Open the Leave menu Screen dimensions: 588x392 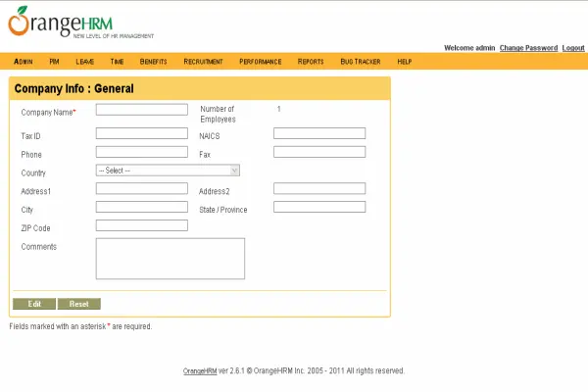pos(84,62)
